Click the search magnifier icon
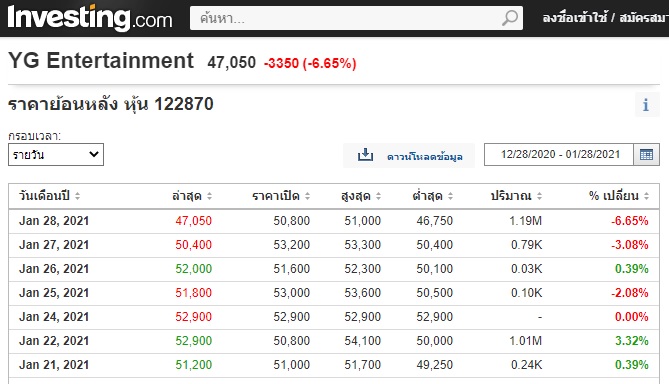The height and width of the screenshot is (384, 669). click(509, 18)
